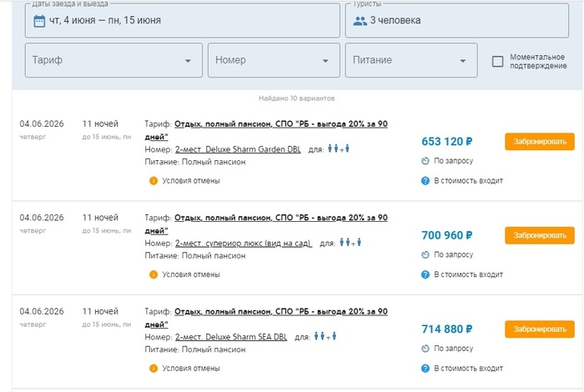Book the Deluxe Sharm SEA DBL room
Screen dimensions: 584x392
click(539, 329)
